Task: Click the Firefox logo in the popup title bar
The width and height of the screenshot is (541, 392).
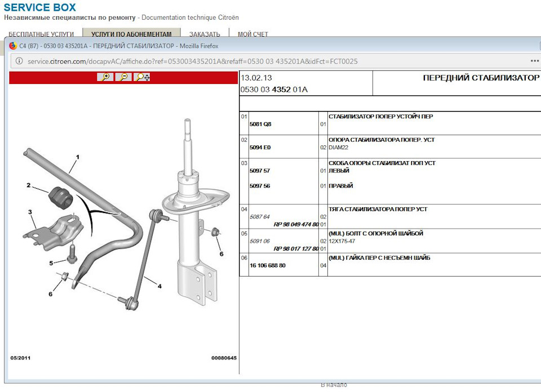Action: [13, 46]
